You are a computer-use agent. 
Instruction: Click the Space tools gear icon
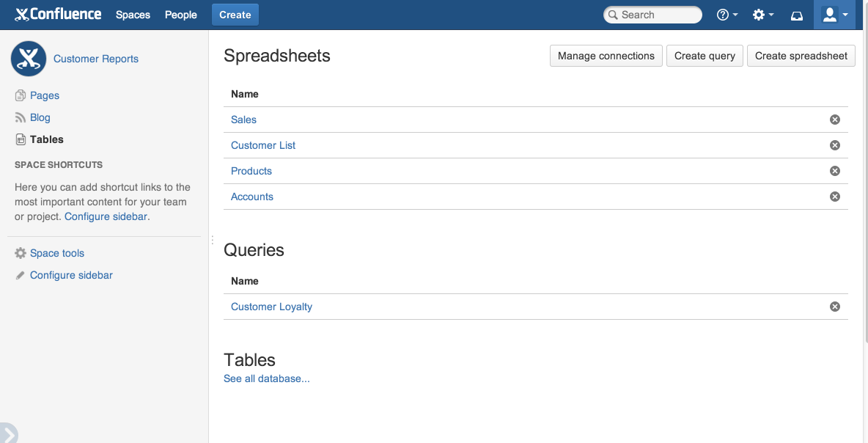pyautogui.click(x=20, y=253)
